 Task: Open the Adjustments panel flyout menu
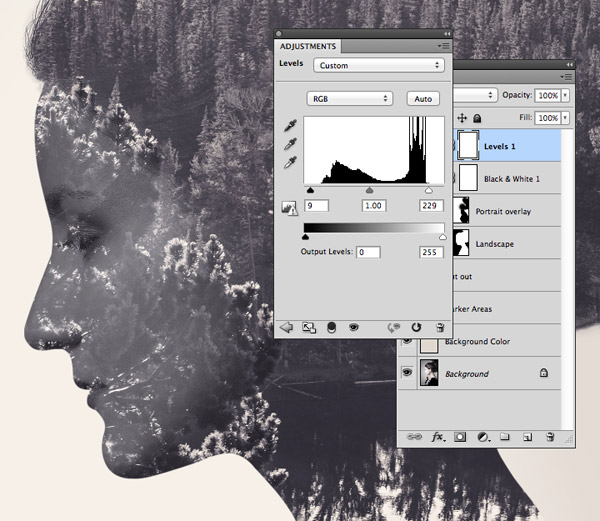(x=442, y=46)
